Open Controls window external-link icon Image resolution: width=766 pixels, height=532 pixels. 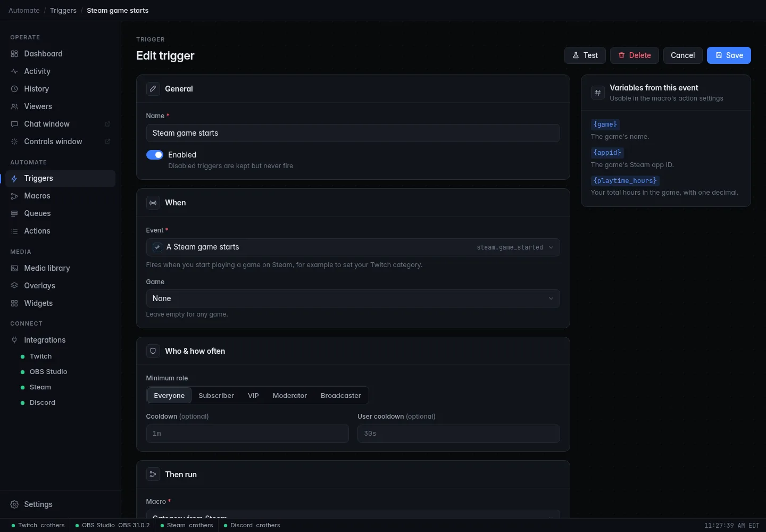point(107,142)
